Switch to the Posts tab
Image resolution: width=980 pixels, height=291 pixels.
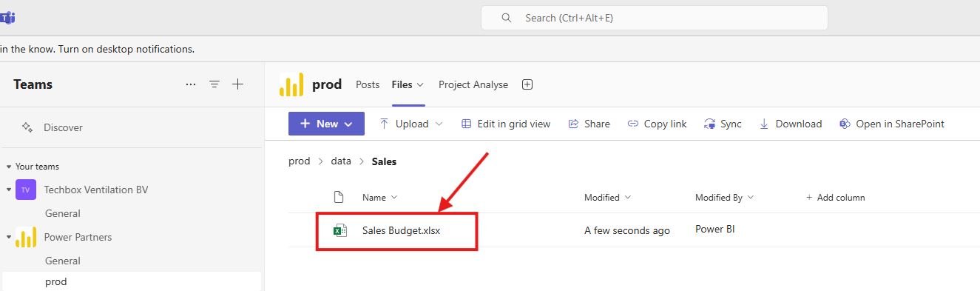point(368,84)
